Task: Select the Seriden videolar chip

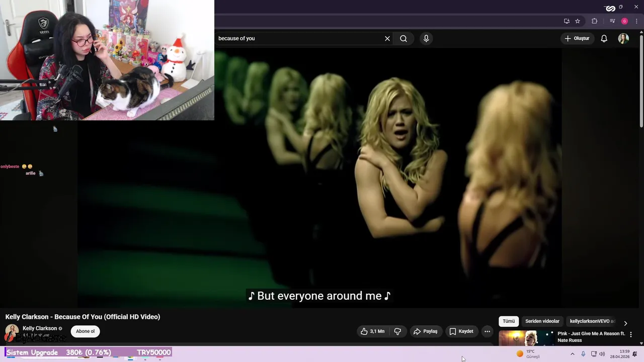Action: pos(542,321)
